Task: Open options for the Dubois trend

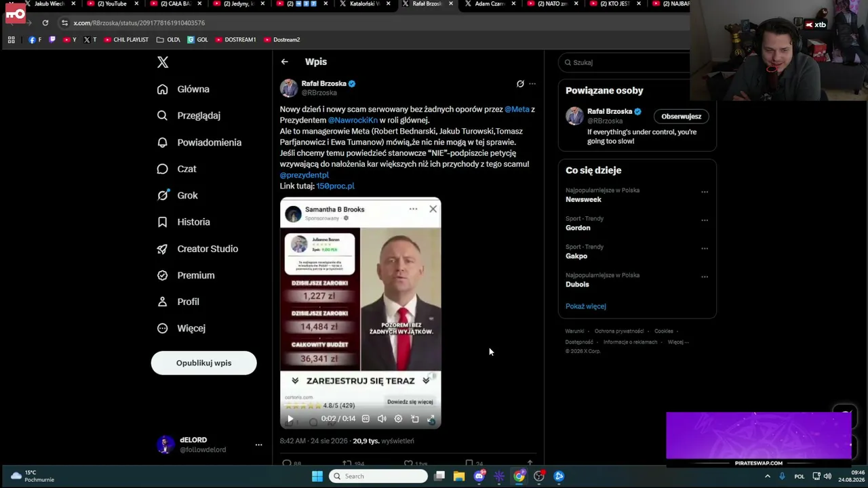Action: tap(705, 277)
